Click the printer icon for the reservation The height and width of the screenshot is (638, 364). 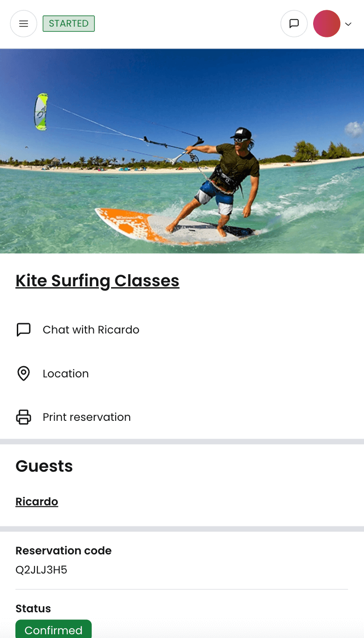23,417
